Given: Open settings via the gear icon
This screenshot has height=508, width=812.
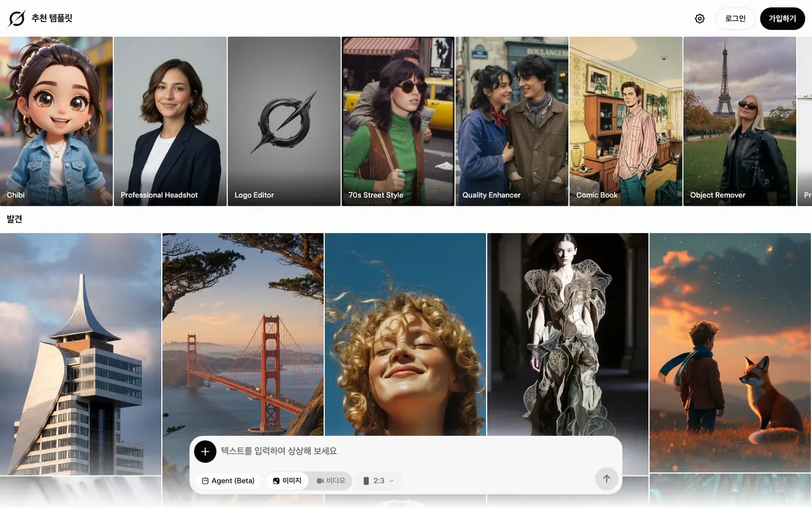Looking at the screenshot, I should (700, 18).
